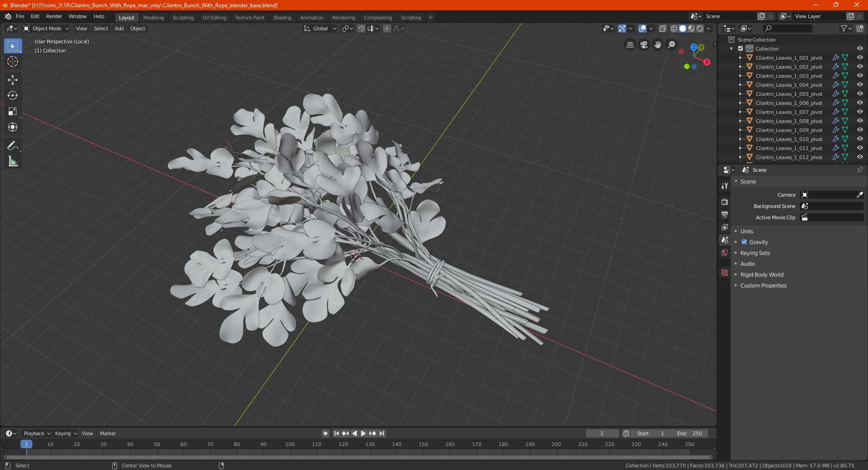Toggle camera view in viewport

644,45
